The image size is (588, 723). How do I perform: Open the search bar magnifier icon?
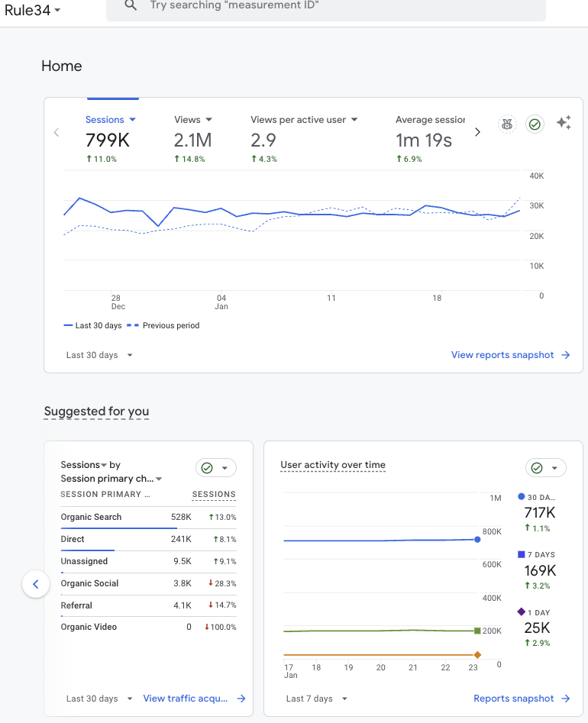(x=131, y=5)
